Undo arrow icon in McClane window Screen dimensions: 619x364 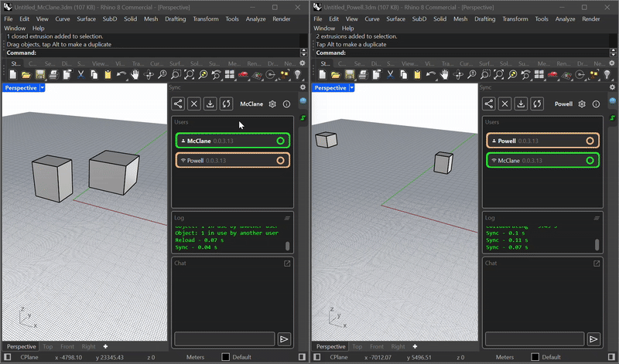coord(121,74)
